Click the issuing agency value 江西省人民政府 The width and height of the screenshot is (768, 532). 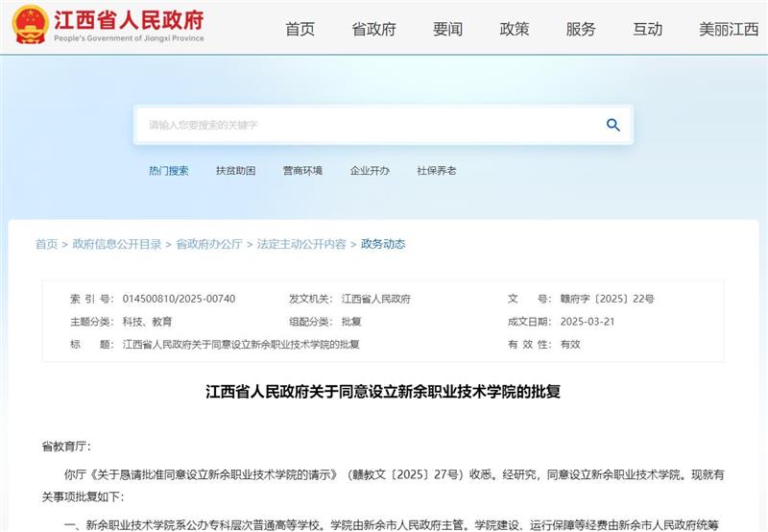375,299
